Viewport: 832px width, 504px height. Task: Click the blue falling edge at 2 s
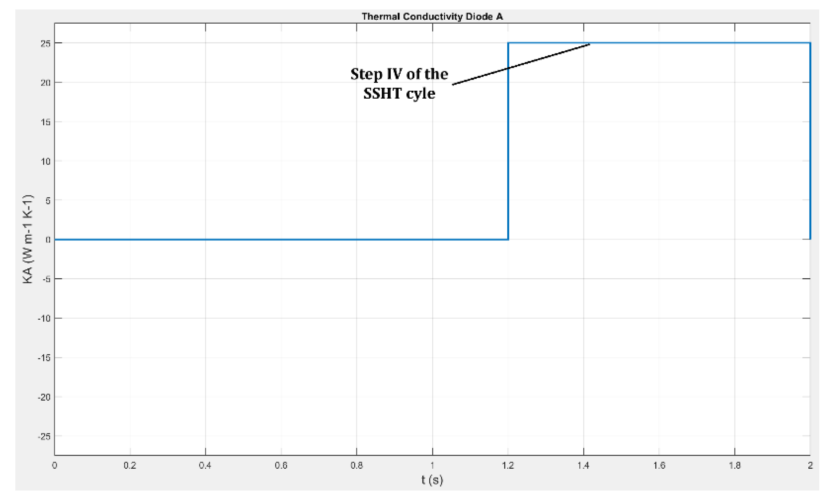[810, 146]
